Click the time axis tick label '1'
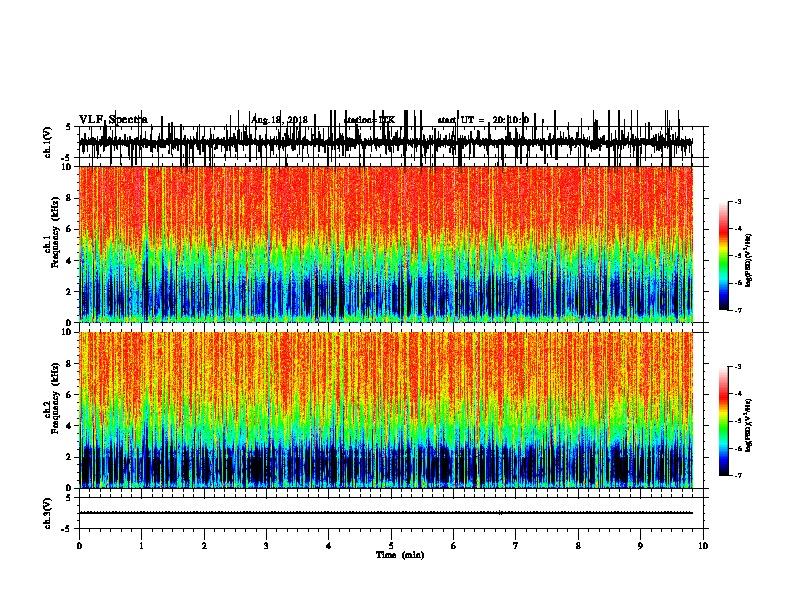This screenshot has height=612, width=792. [142, 546]
